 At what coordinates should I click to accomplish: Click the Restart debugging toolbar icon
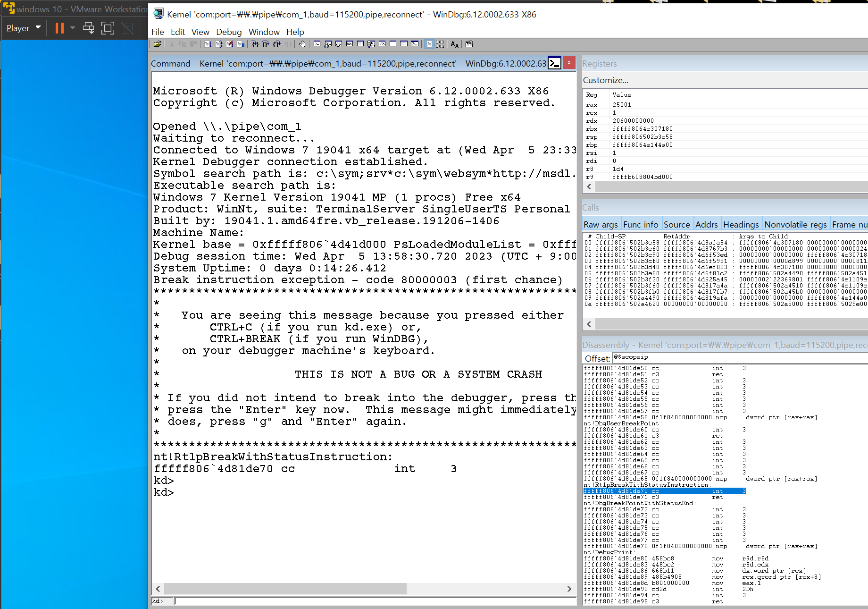pos(219,44)
